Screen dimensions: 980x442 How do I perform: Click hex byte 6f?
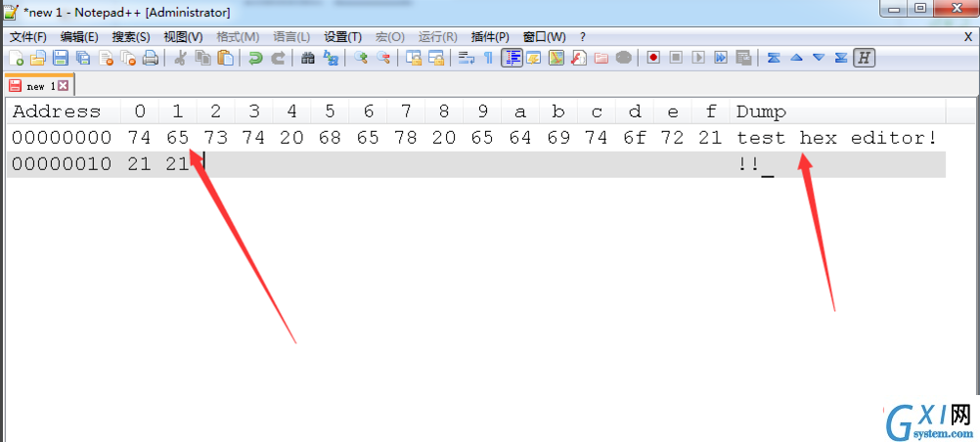[635, 138]
